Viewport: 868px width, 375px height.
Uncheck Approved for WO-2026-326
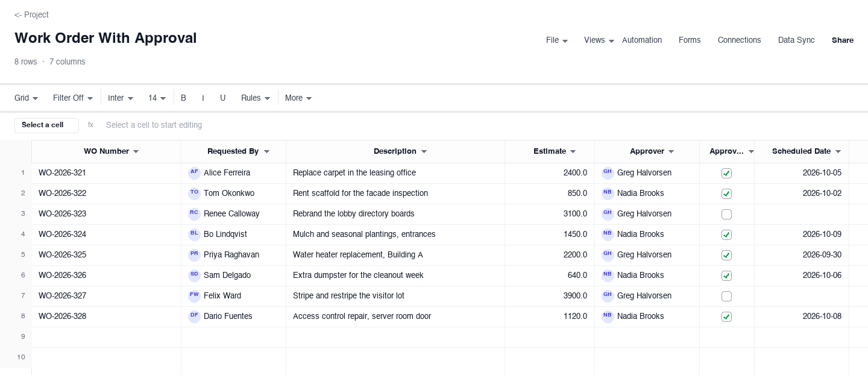(x=726, y=276)
